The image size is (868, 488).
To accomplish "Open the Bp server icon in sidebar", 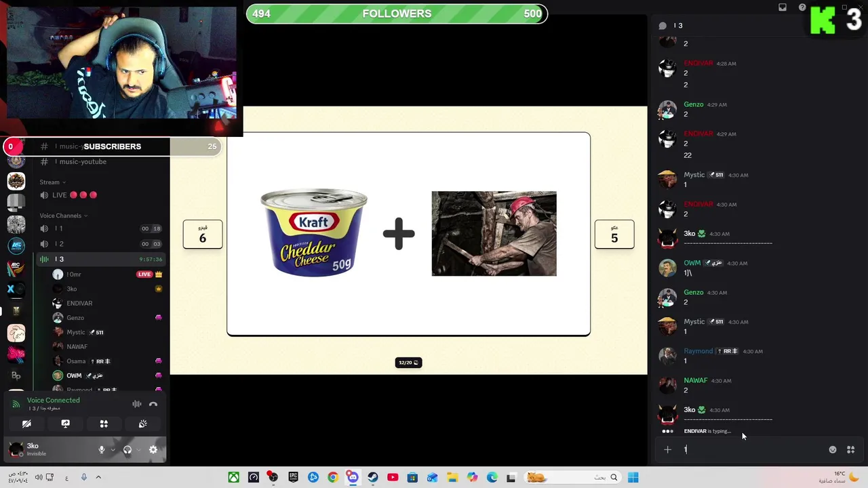I will tap(16, 375).
